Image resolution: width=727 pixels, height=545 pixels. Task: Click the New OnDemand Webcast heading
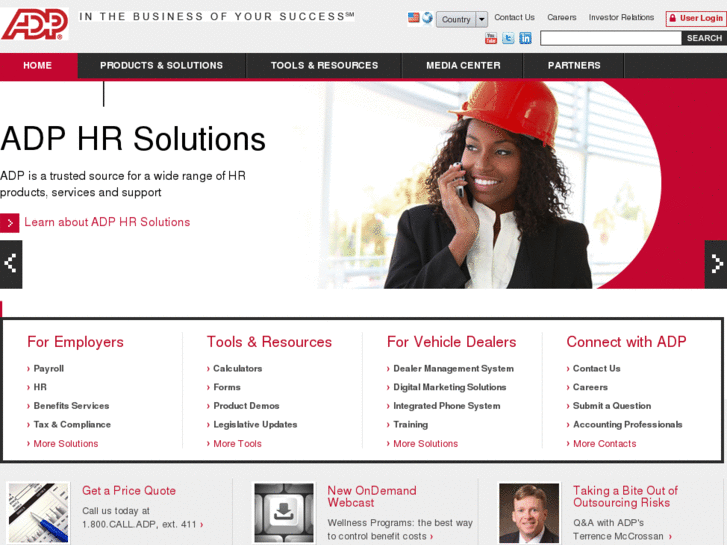(x=372, y=497)
